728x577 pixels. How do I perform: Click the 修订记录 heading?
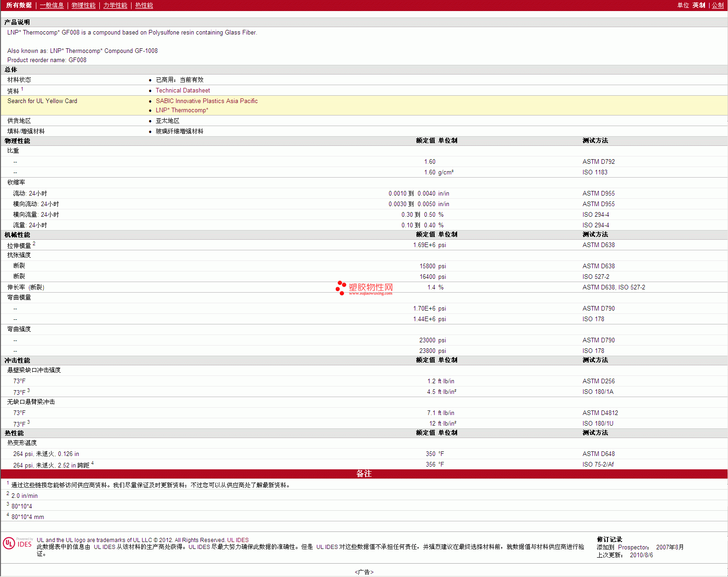click(609, 540)
